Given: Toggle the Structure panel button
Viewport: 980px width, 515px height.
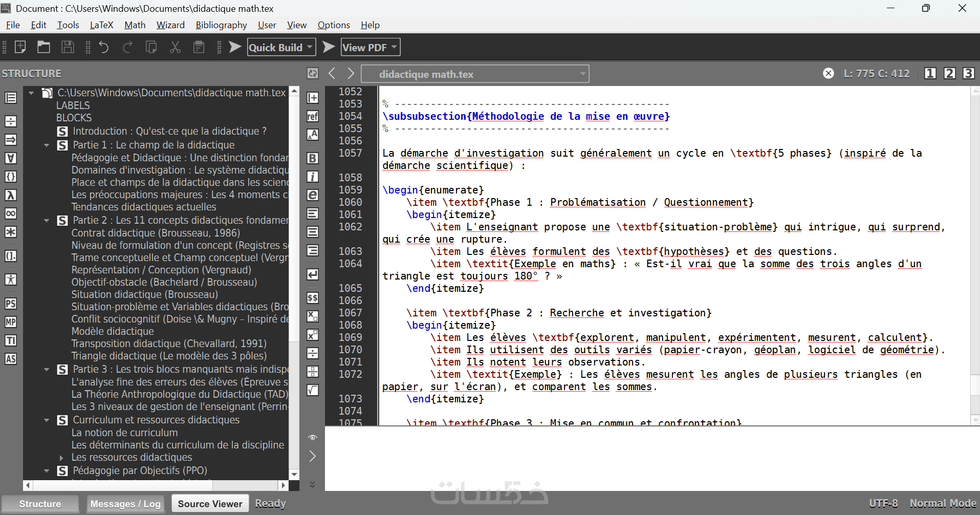Looking at the screenshot, I should (40, 504).
